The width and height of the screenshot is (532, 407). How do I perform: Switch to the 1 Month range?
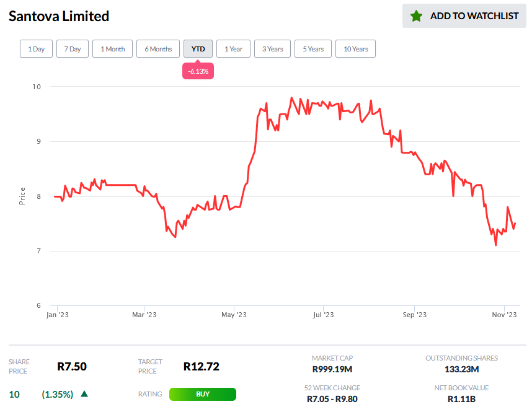point(113,49)
